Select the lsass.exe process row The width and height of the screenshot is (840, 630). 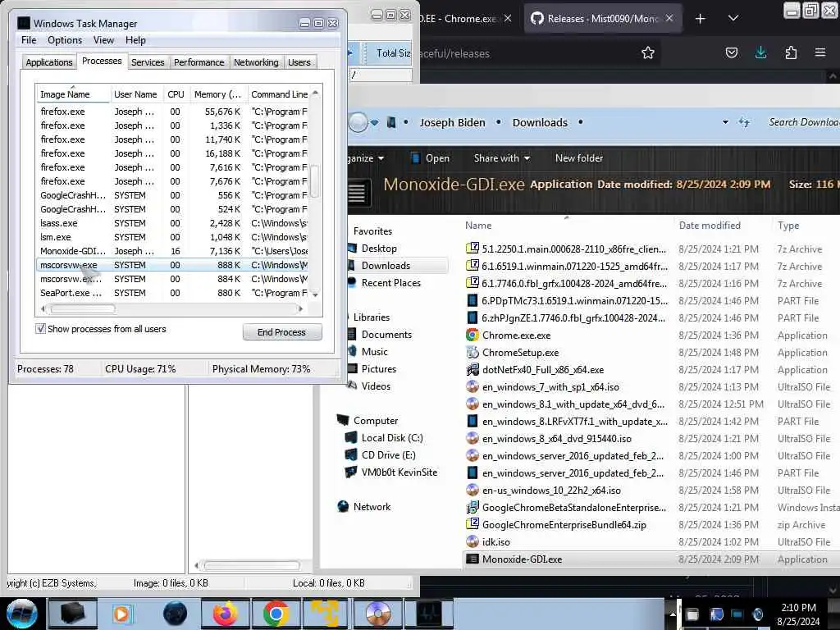(x=174, y=223)
